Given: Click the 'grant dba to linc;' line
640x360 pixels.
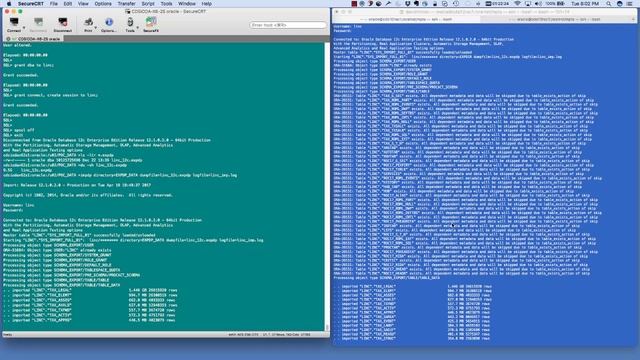Looking at the screenshot, I should pyautogui.click(x=29, y=65).
